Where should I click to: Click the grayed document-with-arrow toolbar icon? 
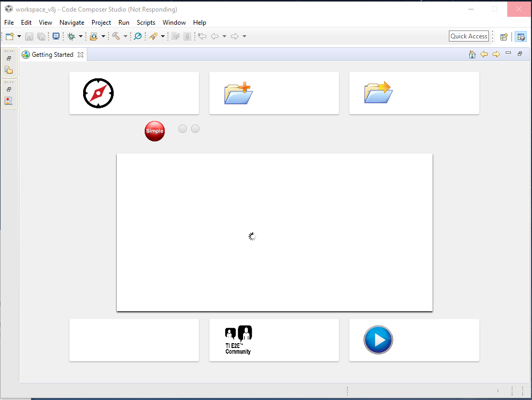[175, 36]
